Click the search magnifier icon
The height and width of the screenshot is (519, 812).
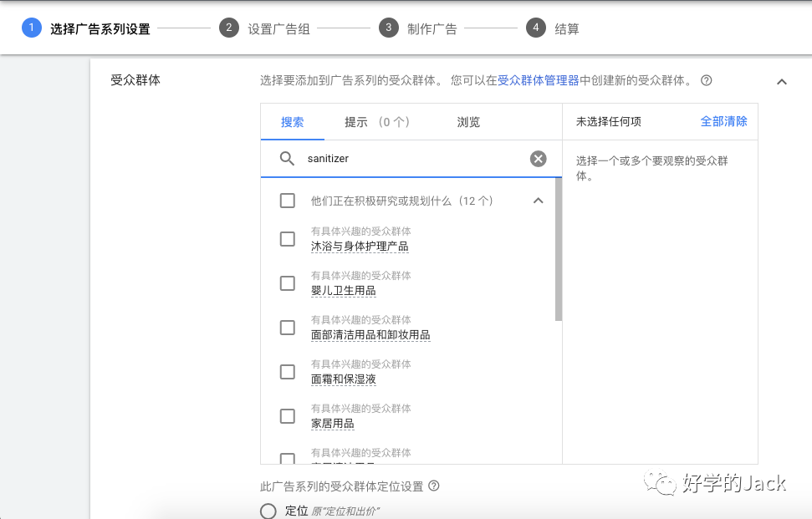[284, 158]
